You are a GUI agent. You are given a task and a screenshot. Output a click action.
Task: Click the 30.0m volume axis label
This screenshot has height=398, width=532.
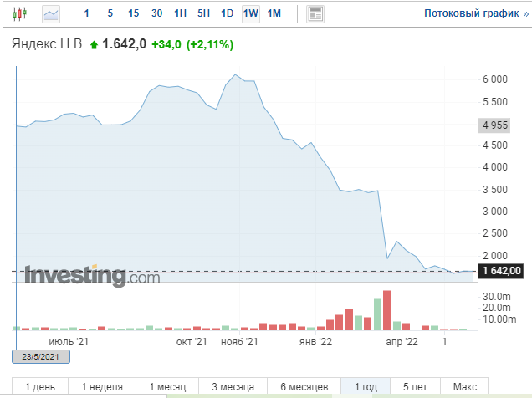click(x=497, y=297)
